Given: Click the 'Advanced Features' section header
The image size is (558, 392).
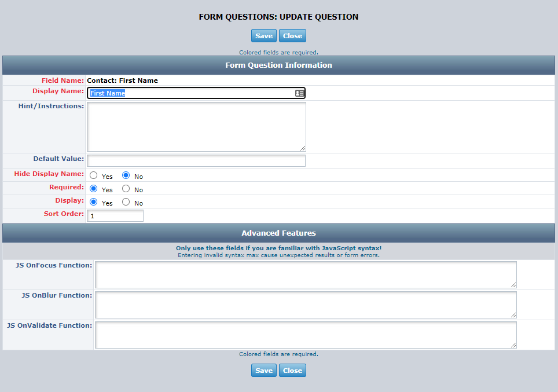Looking at the screenshot, I should point(278,233).
